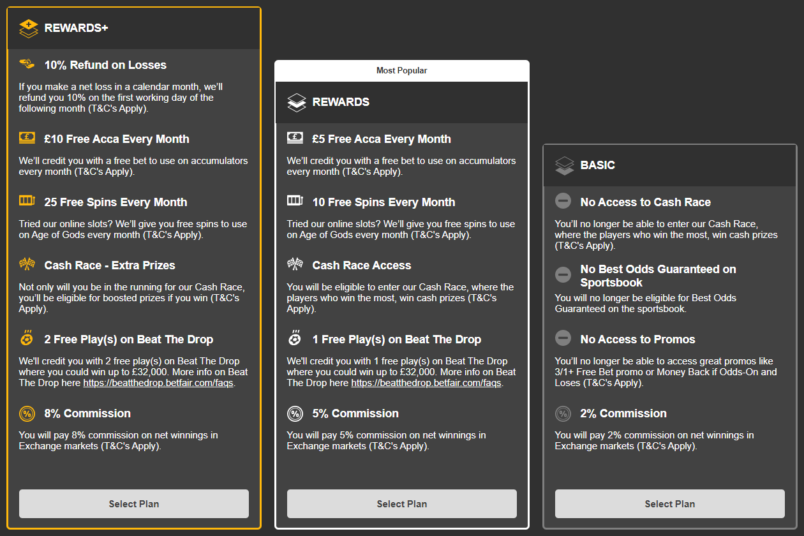Click the Cash Race Access flags icon
804x536 pixels.
(295, 264)
